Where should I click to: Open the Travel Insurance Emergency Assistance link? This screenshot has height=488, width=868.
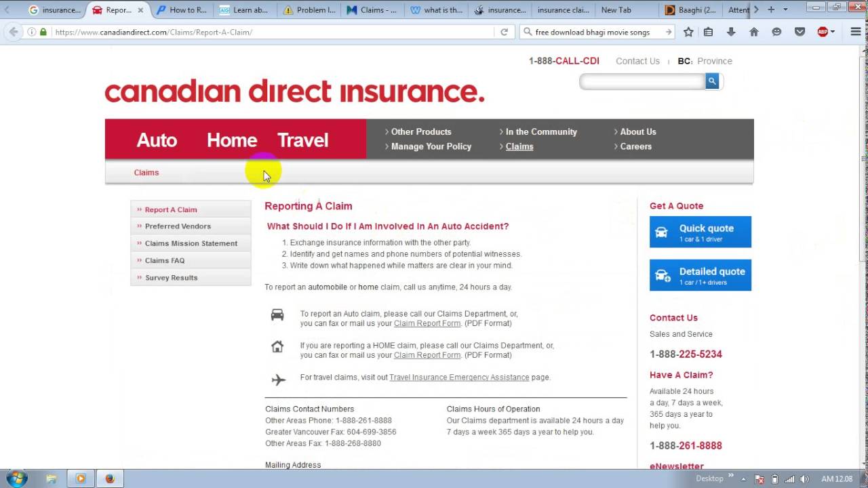tap(459, 377)
